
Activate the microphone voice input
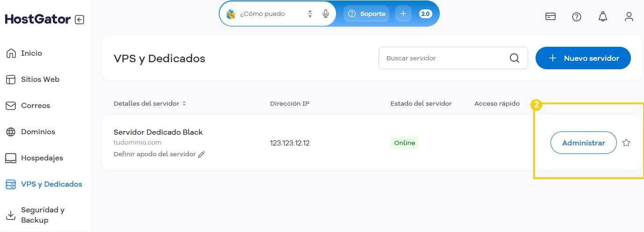tap(326, 14)
